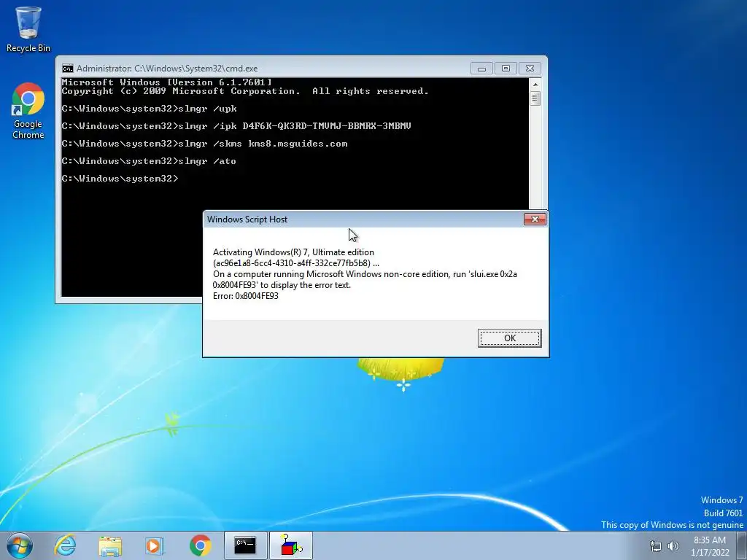This screenshot has height=560, width=747.
Task: Open the Windows Start menu orb
Action: 20,545
